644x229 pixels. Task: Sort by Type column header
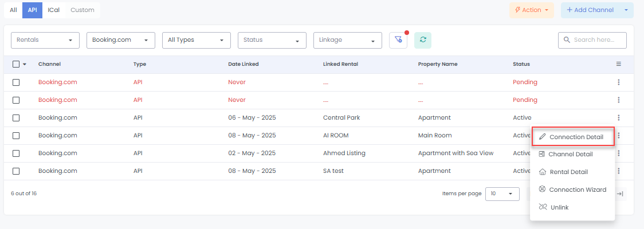[140, 64]
